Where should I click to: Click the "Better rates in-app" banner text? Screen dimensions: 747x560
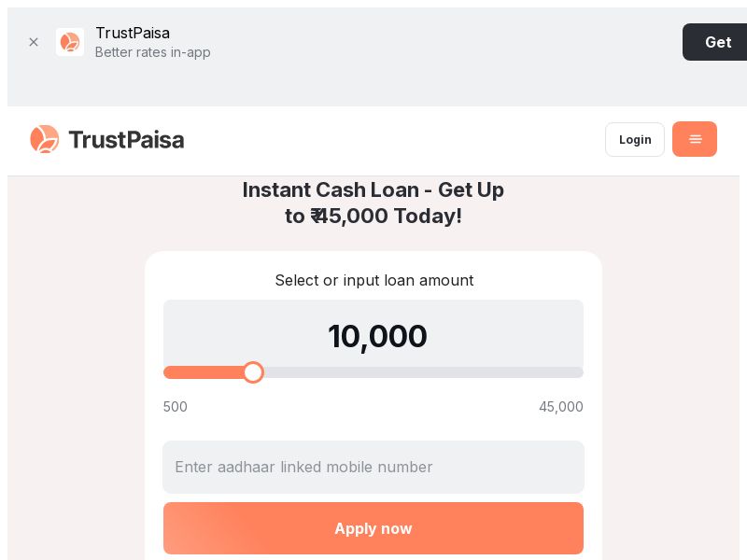(x=153, y=52)
